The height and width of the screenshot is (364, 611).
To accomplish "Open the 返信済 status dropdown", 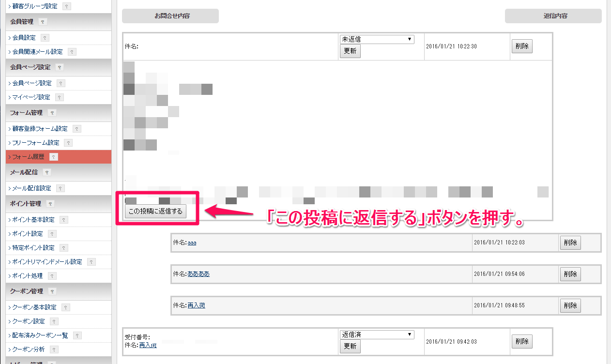I will [x=377, y=334].
